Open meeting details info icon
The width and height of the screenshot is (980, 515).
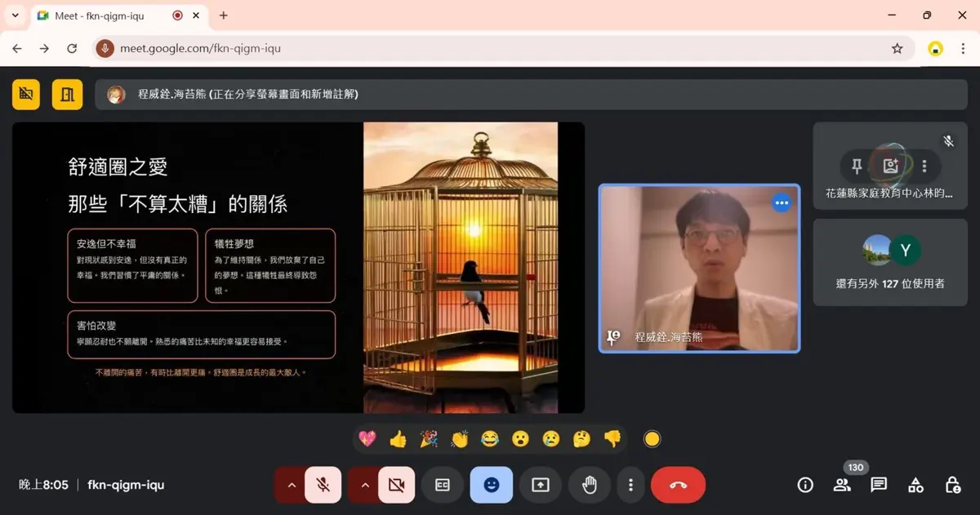coord(805,485)
